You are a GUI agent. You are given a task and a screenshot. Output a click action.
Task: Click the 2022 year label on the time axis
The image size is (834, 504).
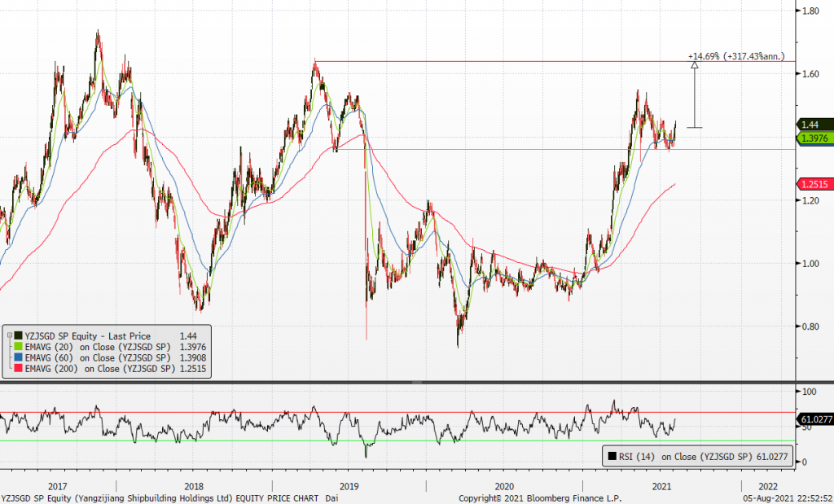pos(768,486)
